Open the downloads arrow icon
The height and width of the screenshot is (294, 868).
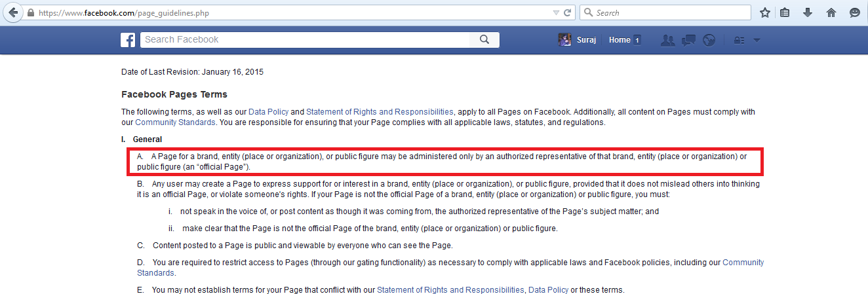pos(808,12)
